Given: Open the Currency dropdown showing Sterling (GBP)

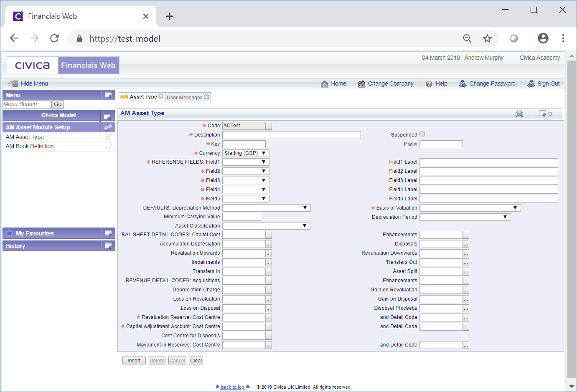Looking at the screenshot, I should point(246,153).
